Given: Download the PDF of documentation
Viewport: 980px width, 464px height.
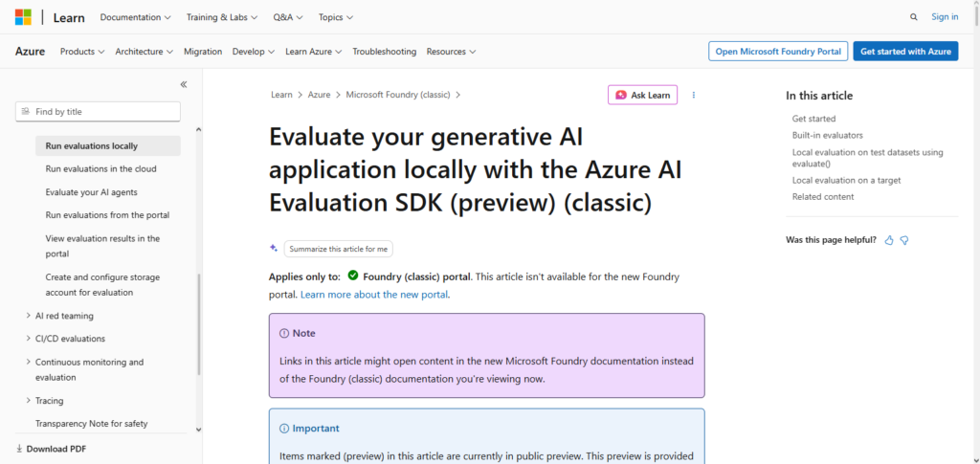Looking at the screenshot, I should (52, 449).
